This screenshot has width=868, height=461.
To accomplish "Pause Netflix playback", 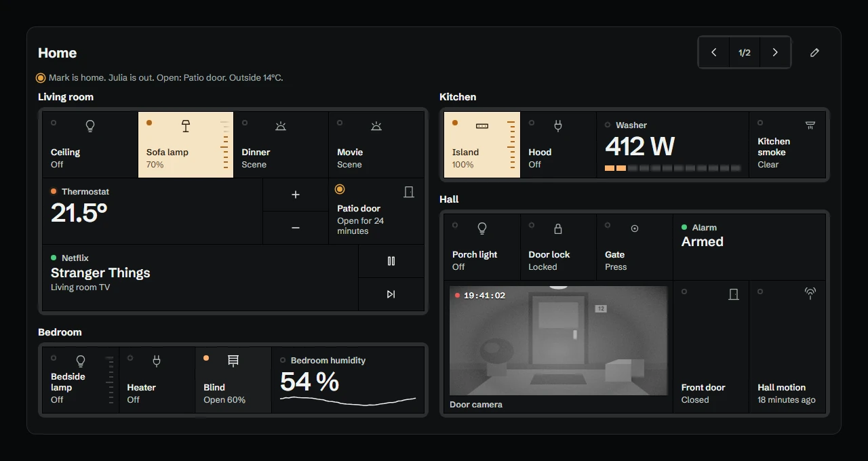I will 391,261.
